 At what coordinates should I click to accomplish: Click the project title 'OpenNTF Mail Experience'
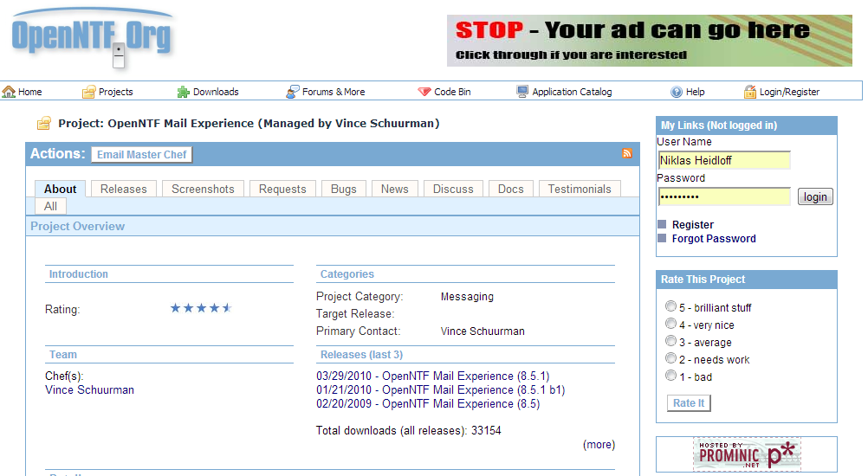pos(180,123)
